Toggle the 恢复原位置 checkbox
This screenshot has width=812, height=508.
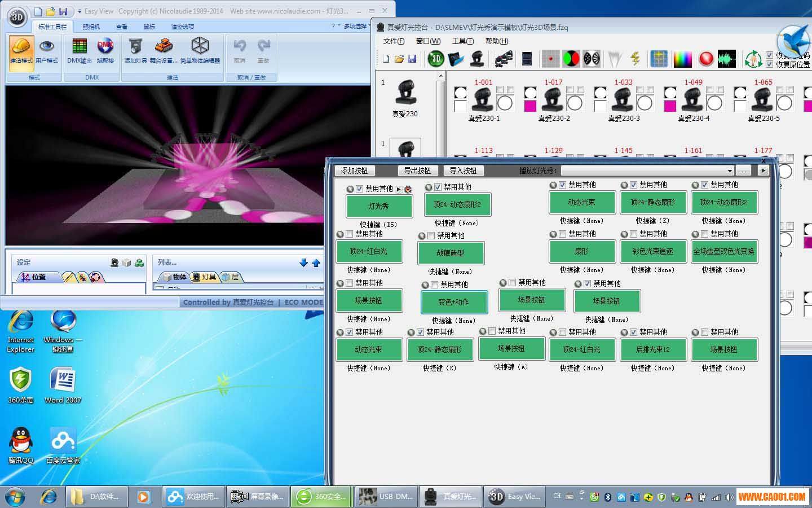770,64
